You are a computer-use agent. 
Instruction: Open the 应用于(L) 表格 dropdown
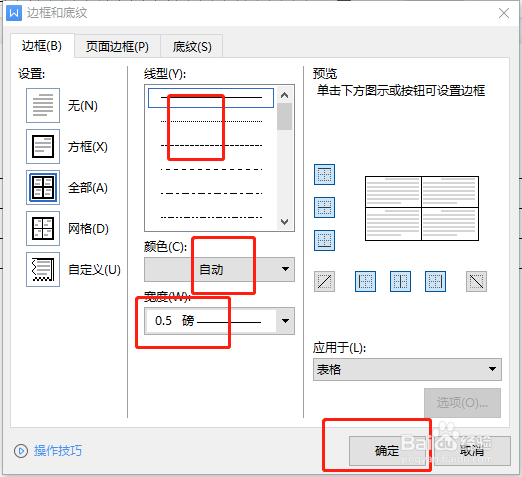(x=407, y=369)
